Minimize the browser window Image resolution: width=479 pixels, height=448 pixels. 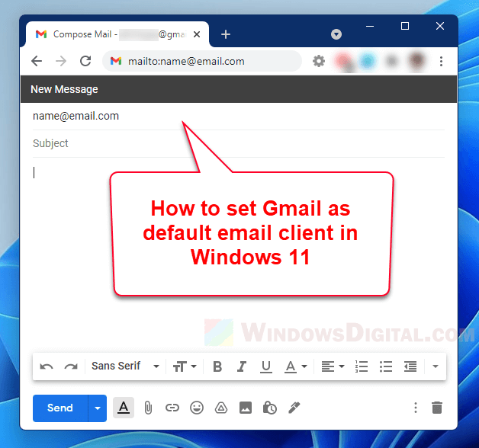point(370,26)
